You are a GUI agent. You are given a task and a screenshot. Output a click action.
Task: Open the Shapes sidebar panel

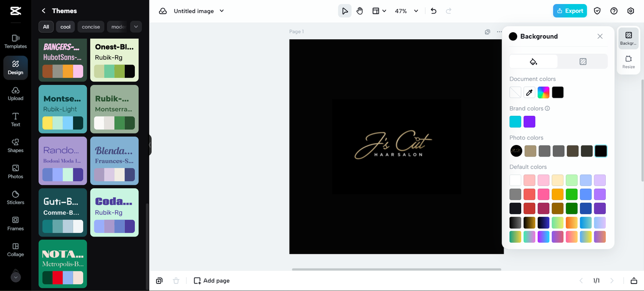[x=16, y=146]
